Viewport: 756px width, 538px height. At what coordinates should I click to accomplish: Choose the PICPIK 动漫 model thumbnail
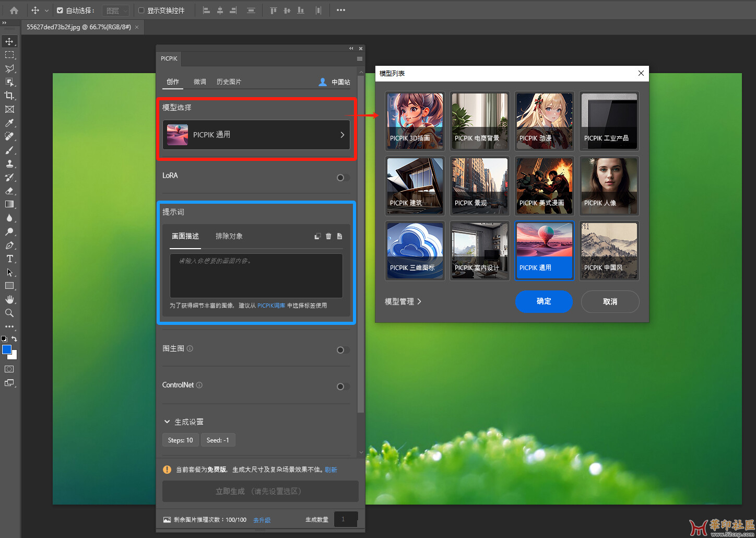545,121
